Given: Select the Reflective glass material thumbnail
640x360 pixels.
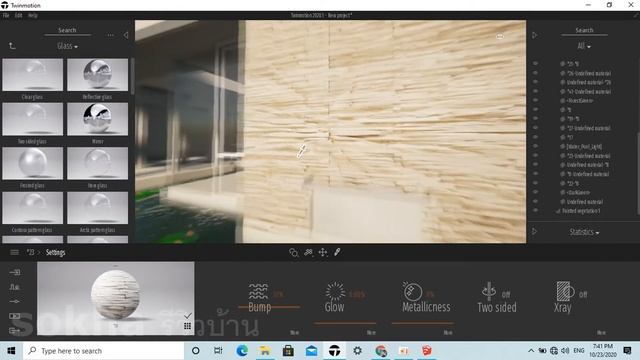Looking at the screenshot, I should pos(98,75).
